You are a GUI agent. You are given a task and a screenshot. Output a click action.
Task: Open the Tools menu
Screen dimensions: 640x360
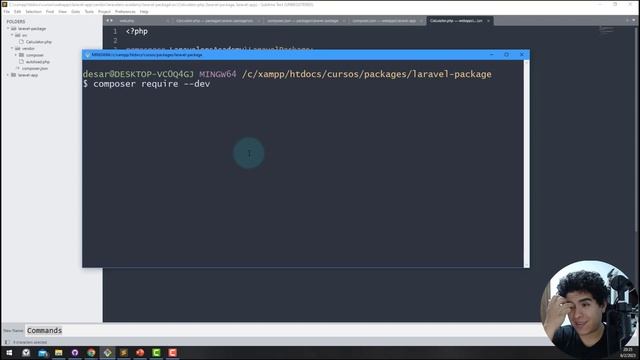89,12
